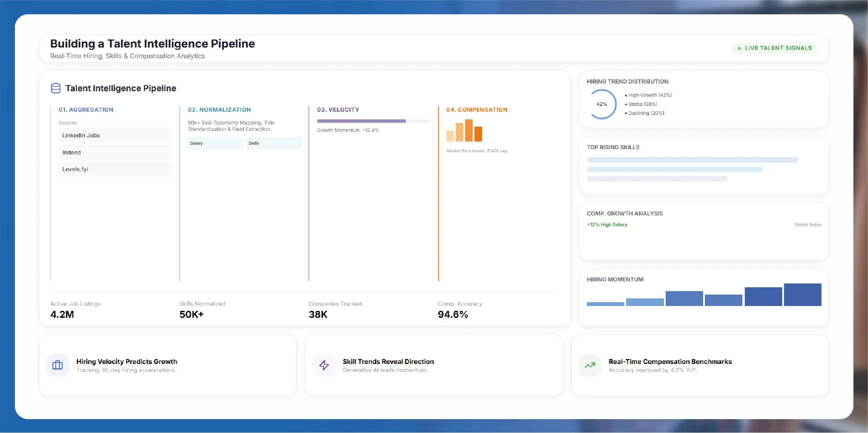This screenshot has width=868, height=433.
Task: Click the HIRING MOMENTUM title
Action: 615,279
